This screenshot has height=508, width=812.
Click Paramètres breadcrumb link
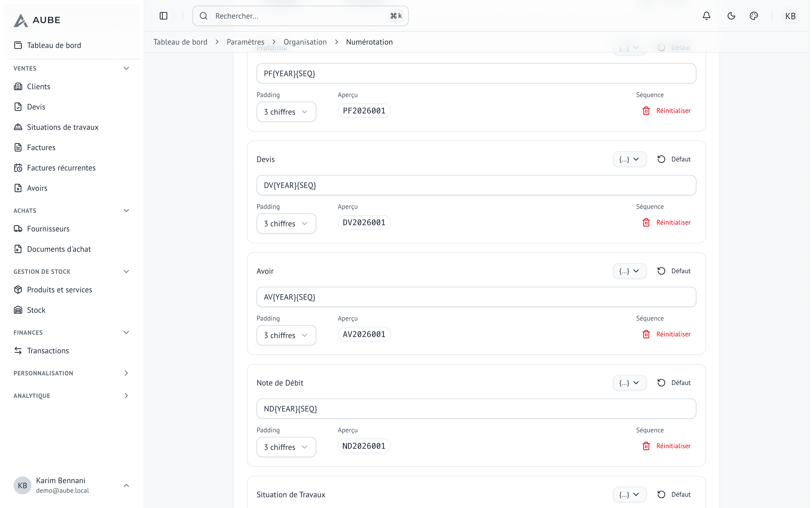[246, 42]
